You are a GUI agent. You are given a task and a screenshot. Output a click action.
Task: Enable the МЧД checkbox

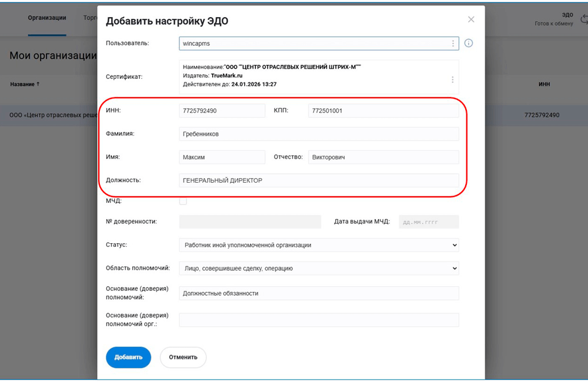pyautogui.click(x=183, y=201)
